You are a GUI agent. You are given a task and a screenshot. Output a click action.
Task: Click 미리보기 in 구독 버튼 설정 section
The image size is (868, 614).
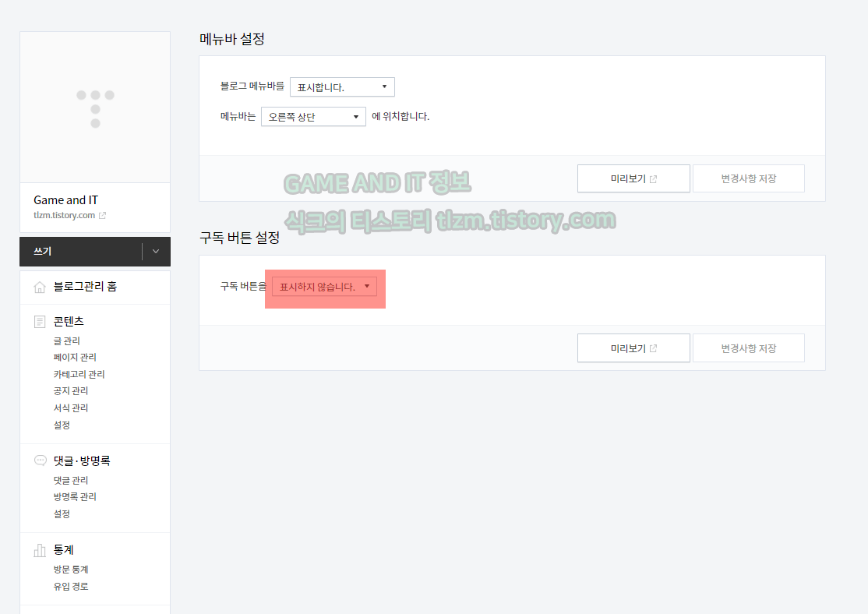(633, 348)
